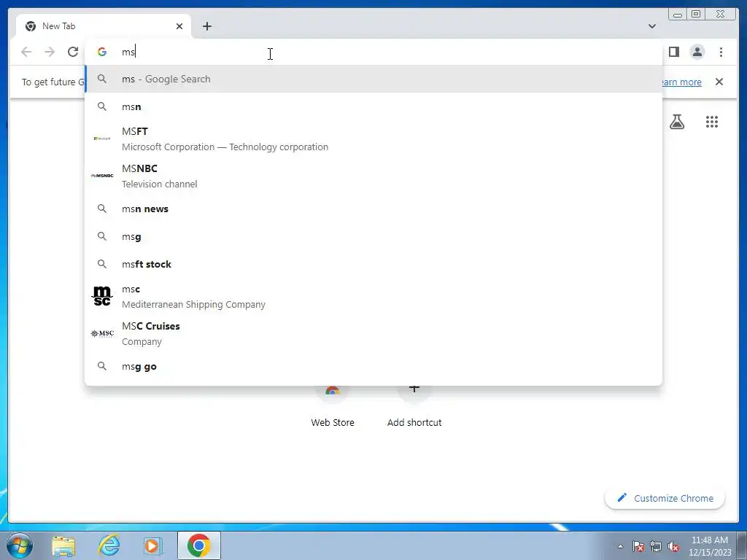Select the 'msg go' suggestion

373,366
